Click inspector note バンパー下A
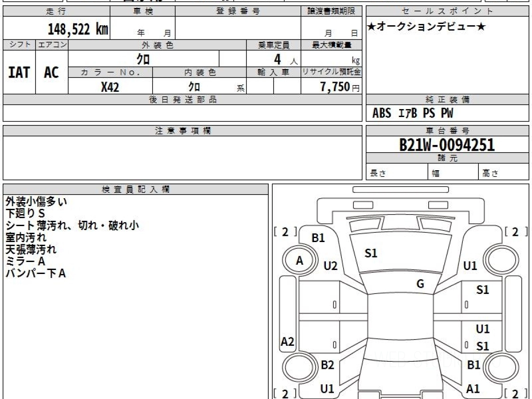 35,274
